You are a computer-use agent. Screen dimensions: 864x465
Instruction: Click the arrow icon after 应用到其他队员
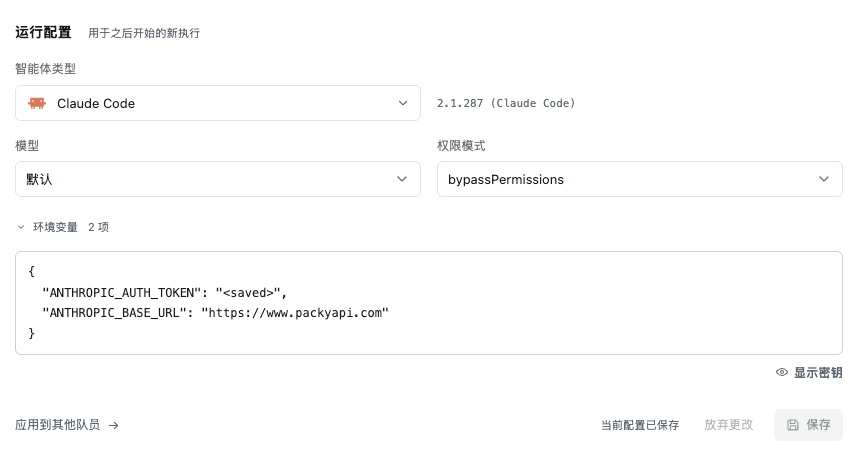(114, 425)
